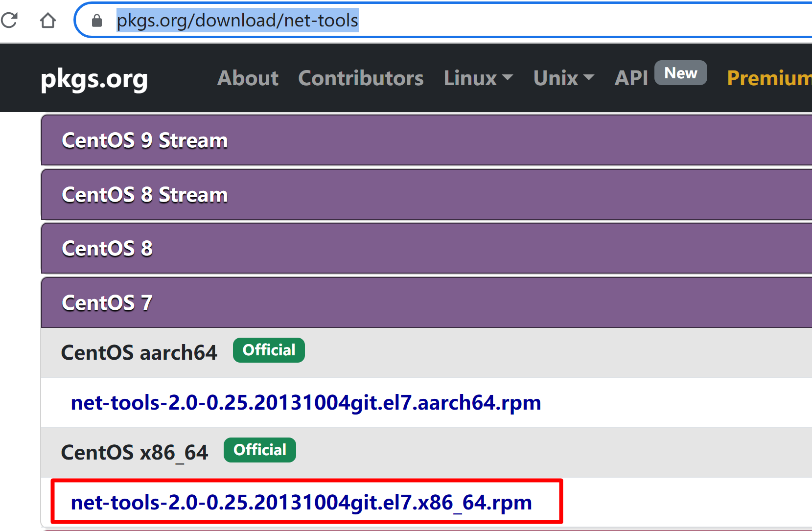Click the browser home icon
The width and height of the screenshot is (812, 531).
pos(48,20)
